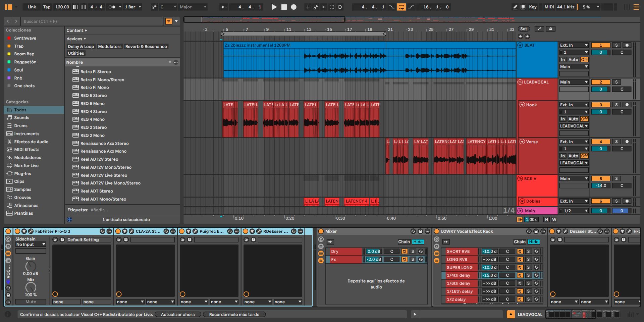
Task: Select the Draw Mode pencil icon
Action: click(515, 7)
